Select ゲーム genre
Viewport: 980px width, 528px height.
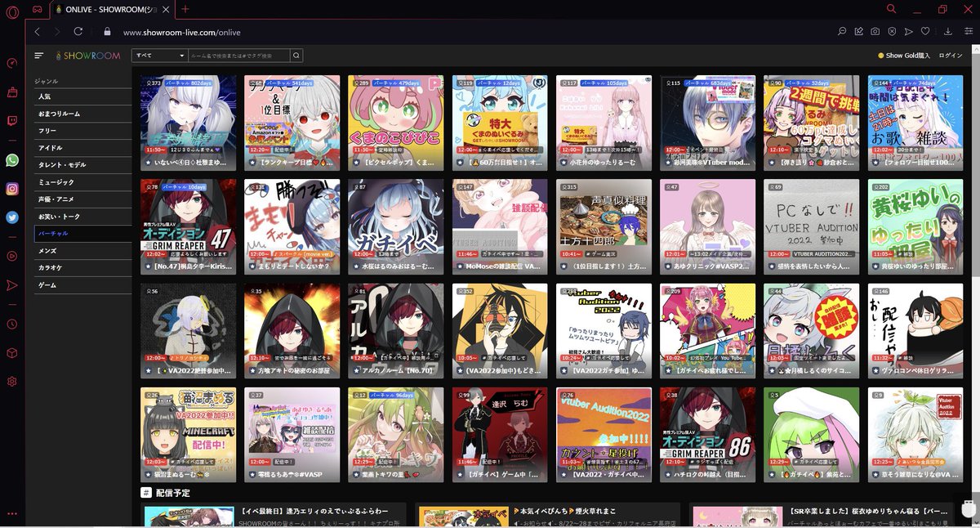(x=82, y=285)
